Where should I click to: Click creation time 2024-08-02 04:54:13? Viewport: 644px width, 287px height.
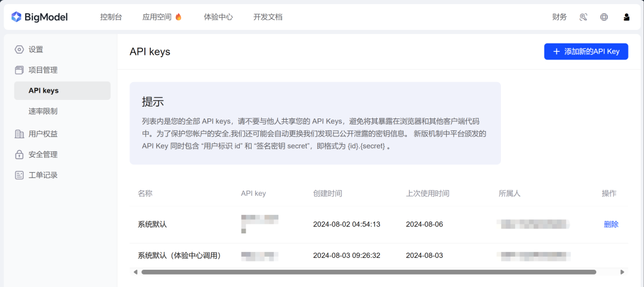tap(346, 224)
